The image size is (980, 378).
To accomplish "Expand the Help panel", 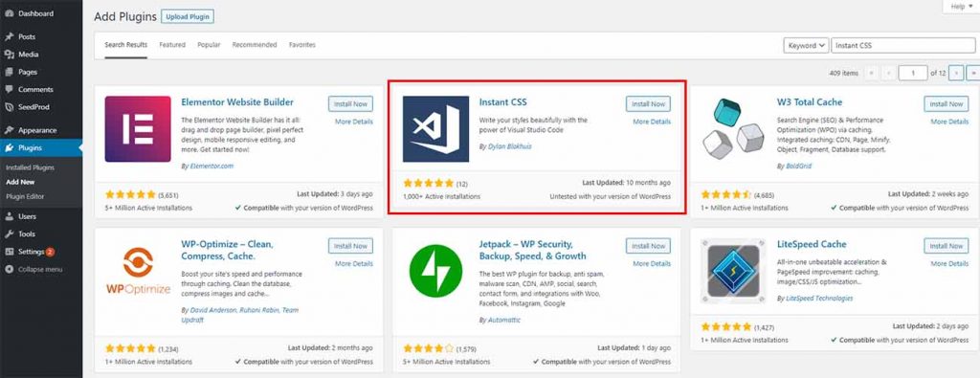I will pyautogui.click(x=962, y=7).
